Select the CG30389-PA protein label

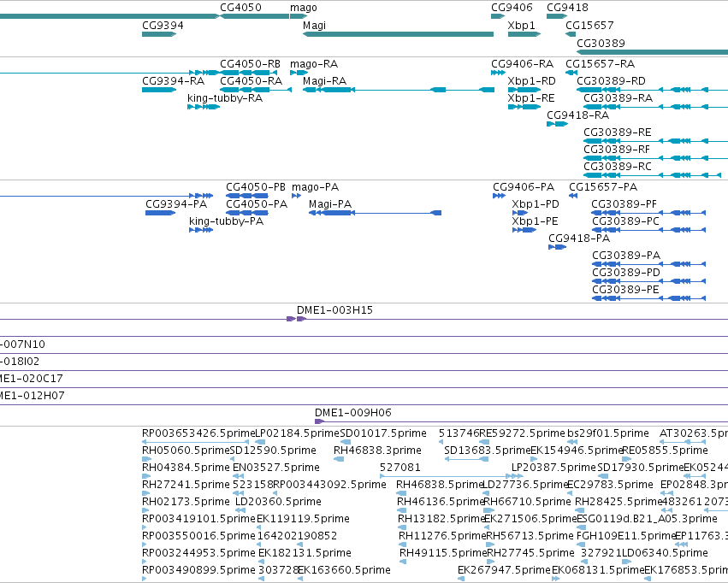(626, 256)
